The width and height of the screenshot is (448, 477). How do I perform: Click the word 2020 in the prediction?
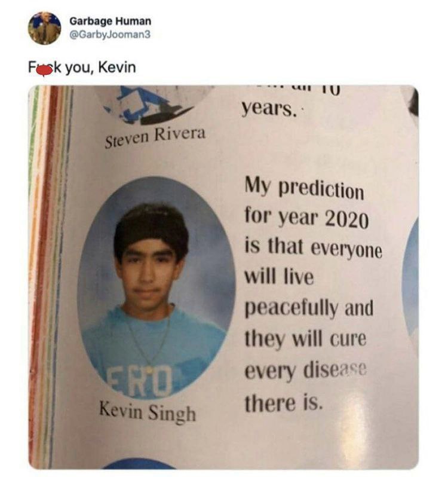pyautogui.click(x=347, y=219)
